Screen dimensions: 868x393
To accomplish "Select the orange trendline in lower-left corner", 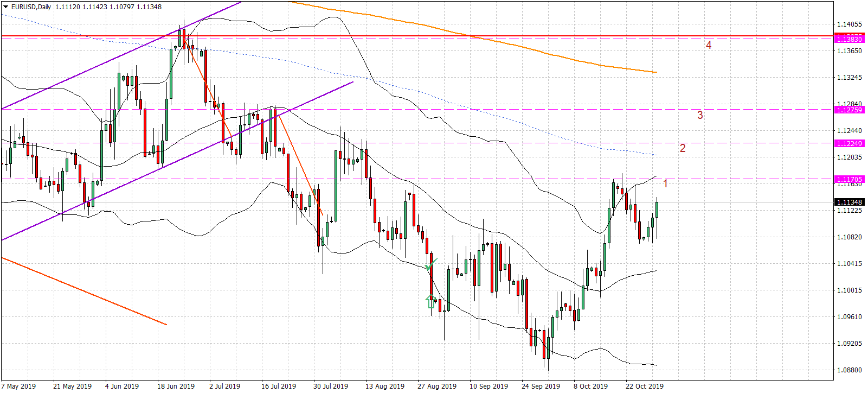I will pyautogui.click(x=84, y=291).
